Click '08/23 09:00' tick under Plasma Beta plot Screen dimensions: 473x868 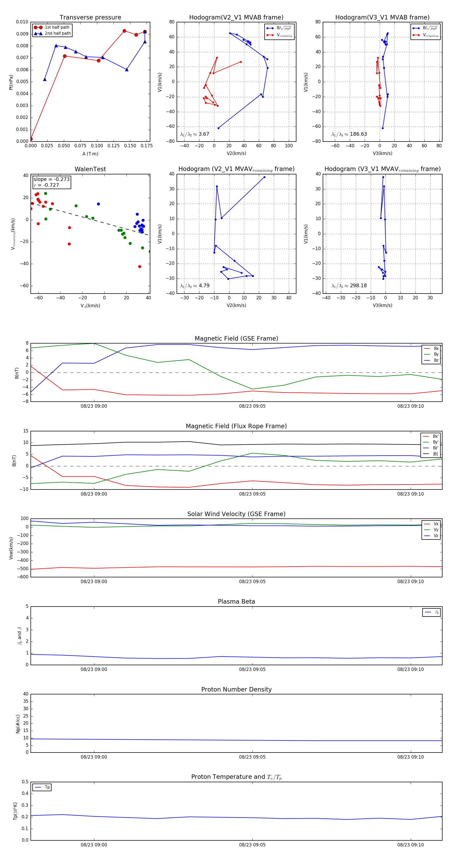(x=94, y=669)
